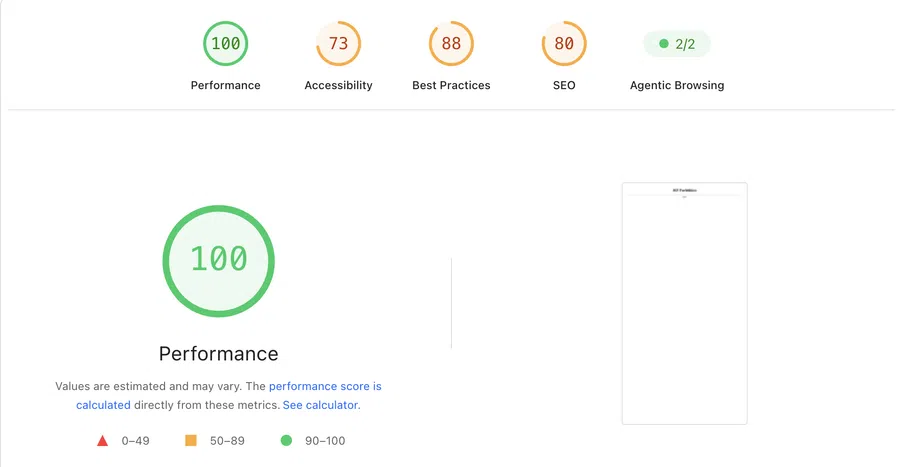Click the '0–49' legend text
Viewport: 900px width, 467px height.
135,441
